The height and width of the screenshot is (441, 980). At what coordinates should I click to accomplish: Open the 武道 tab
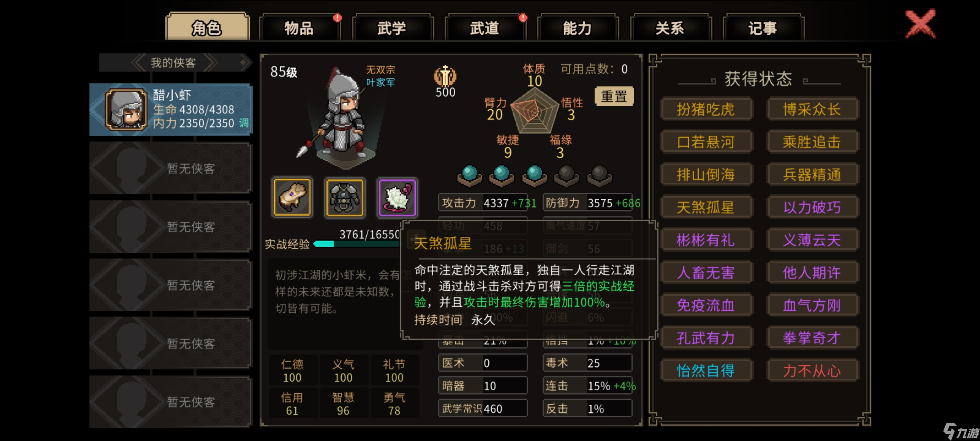coord(485,28)
